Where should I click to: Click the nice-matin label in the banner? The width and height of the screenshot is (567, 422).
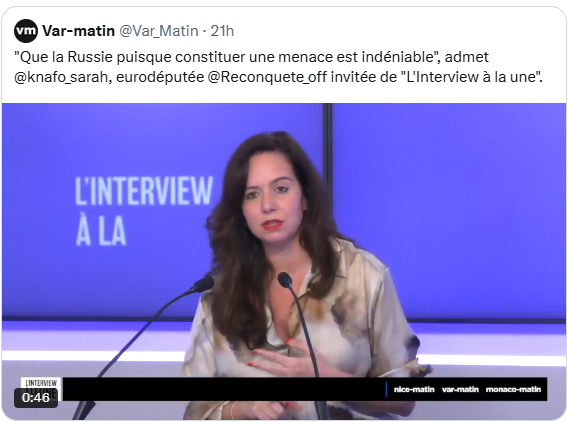tap(414, 389)
